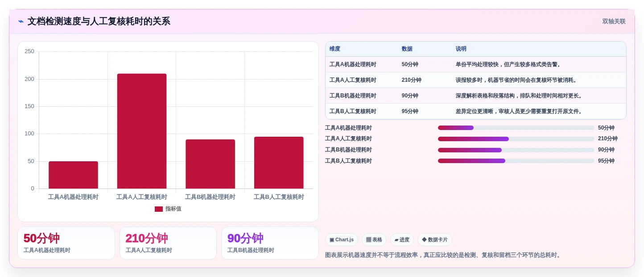Click table cell 工具A机器处理耗时
Image resolution: width=644 pixels, height=277 pixels.
(x=353, y=64)
